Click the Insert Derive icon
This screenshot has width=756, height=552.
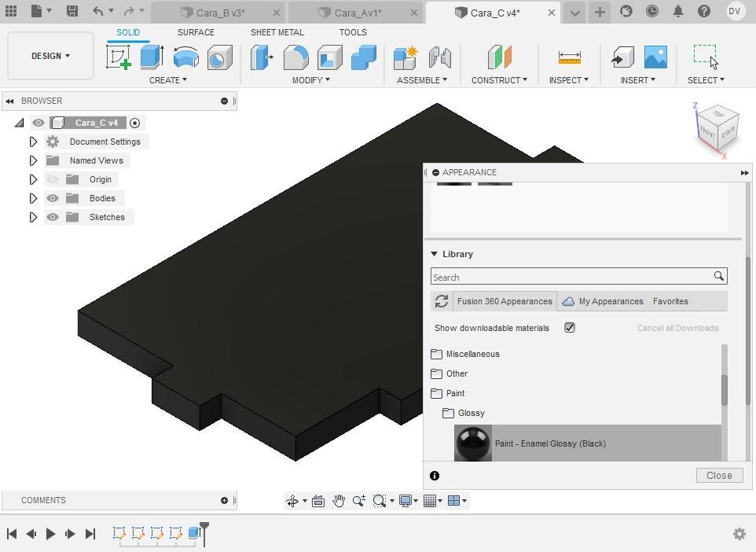pyautogui.click(x=622, y=57)
